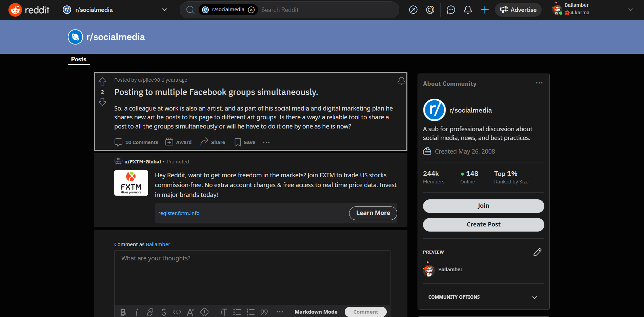Click the Ballamber avatar in Preview
Image resolution: width=644 pixels, height=317 pixels.
(x=429, y=270)
